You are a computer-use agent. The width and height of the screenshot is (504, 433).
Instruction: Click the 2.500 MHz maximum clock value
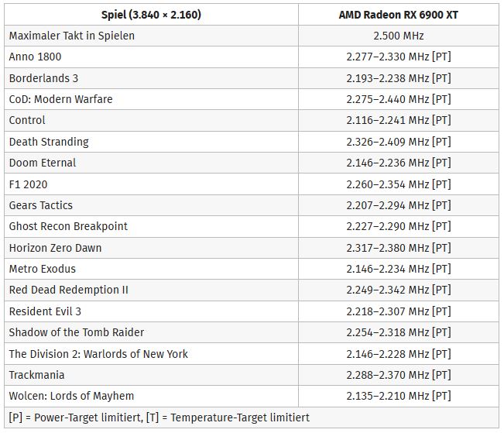pos(398,36)
